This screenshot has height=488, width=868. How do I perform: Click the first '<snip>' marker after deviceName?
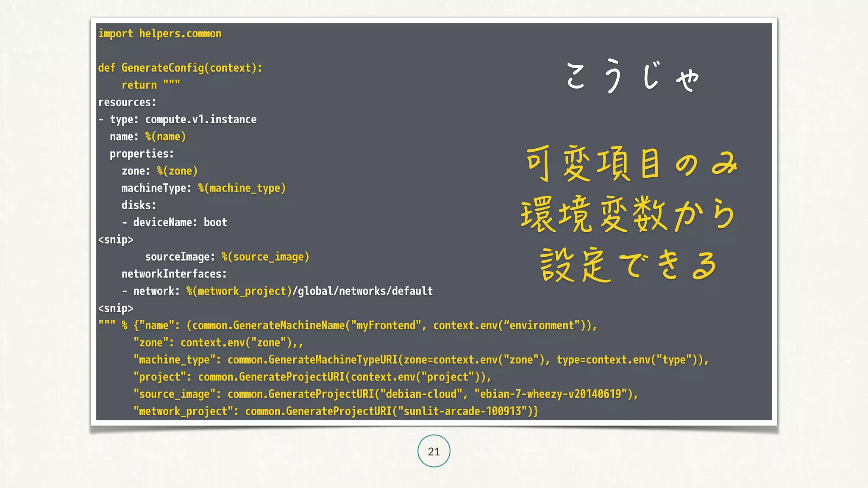click(x=116, y=240)
